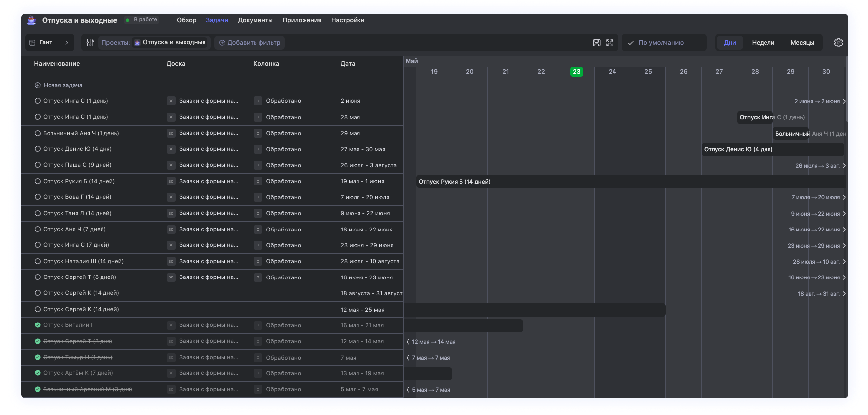
Task: Click the save view icon in toolbar
Action: click(x=597, y=43)
